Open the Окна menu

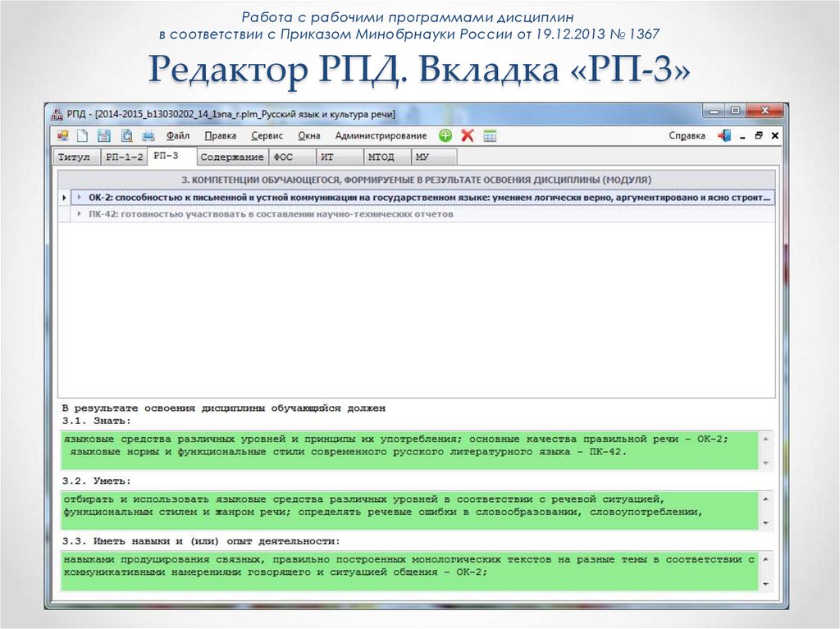click(308, 135)
